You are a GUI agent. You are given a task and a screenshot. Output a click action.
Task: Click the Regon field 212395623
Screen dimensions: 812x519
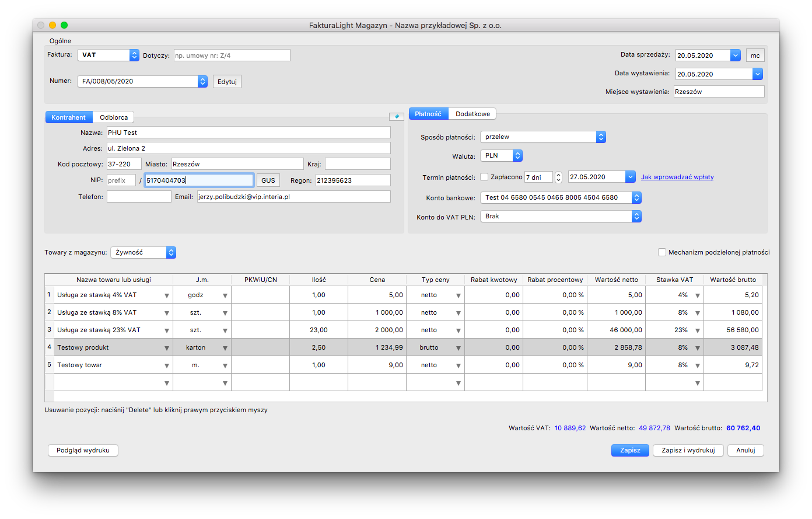coord(353,180)
